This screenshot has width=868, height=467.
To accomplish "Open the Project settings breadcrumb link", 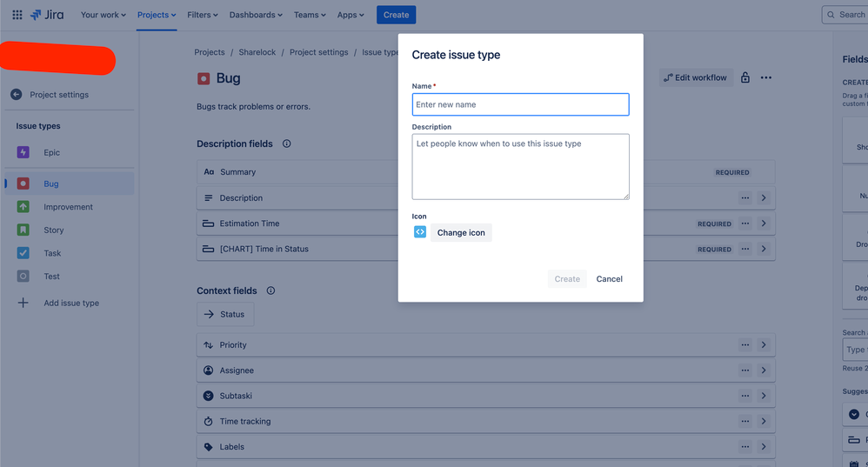I will pos(319,52).
